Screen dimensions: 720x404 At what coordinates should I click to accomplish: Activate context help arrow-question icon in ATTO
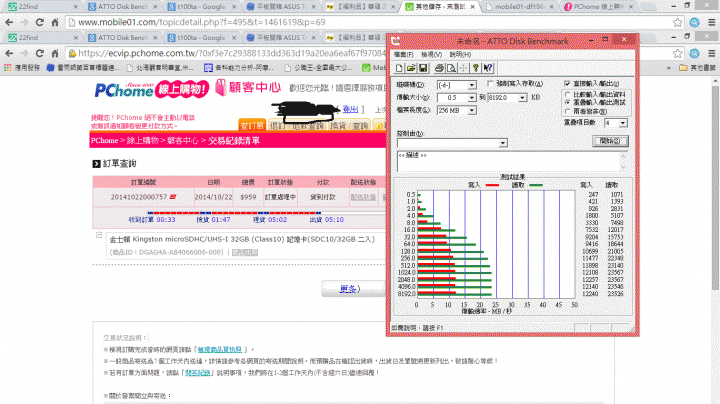click(488, 68)
